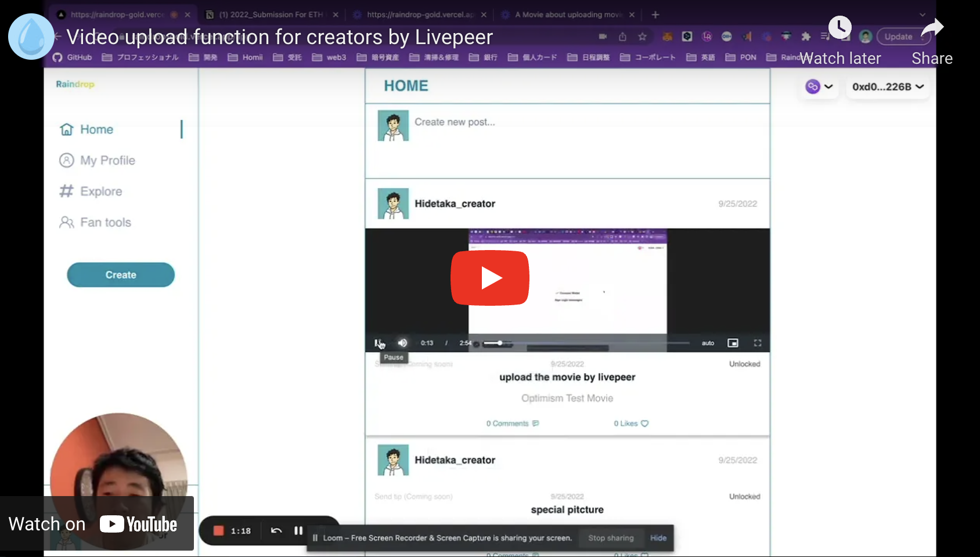Enter fullscreen on the embedded video player
The width and height of the screenshot is (980, 557).
click(x=757, y=343)
